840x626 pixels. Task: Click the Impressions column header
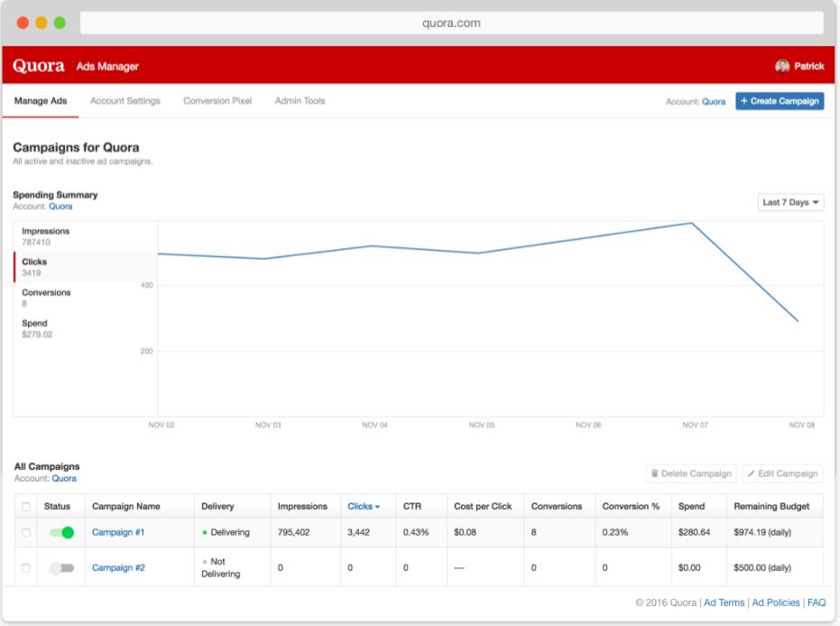click(302, 506)
